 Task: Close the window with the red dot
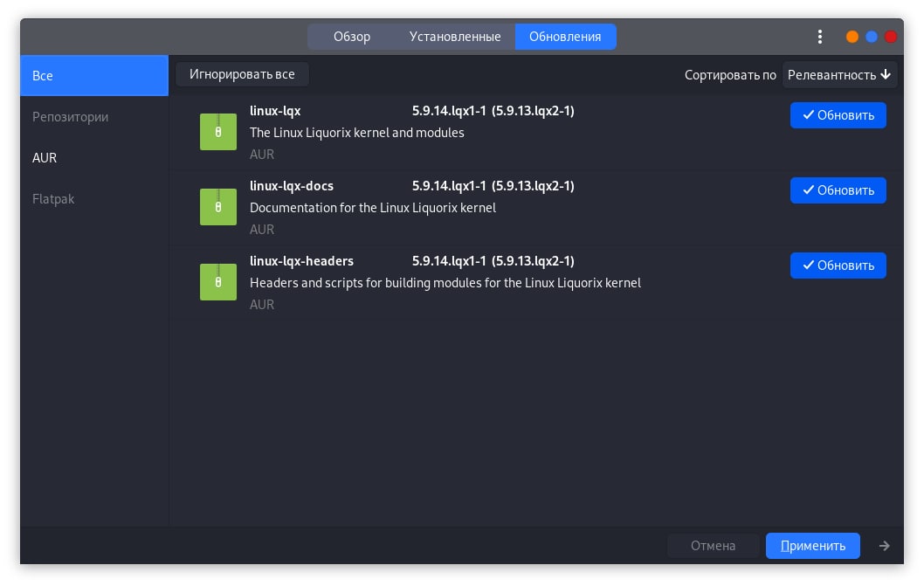coord(891,37)
